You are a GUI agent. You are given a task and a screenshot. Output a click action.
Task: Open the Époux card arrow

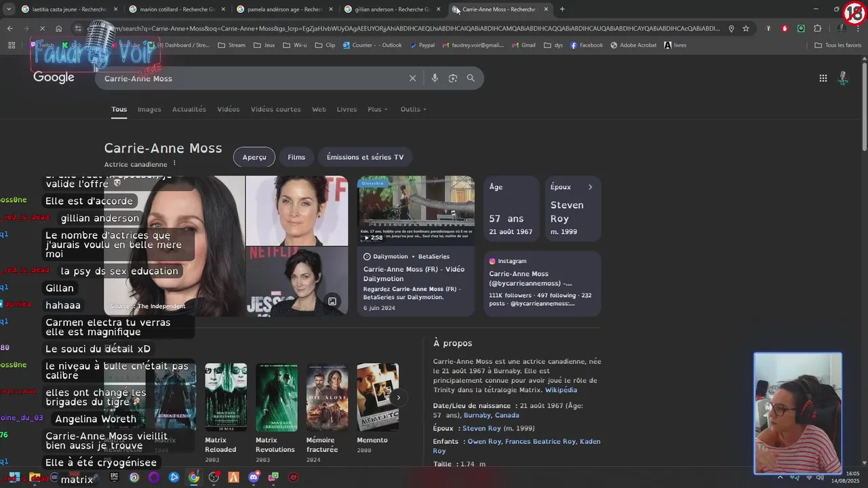(590, 187)
